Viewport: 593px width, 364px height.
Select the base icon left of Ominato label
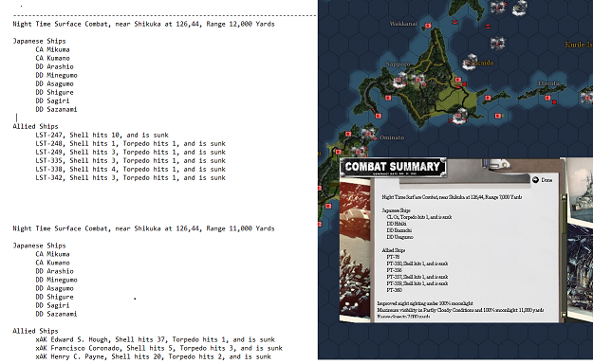pos(368,134)
